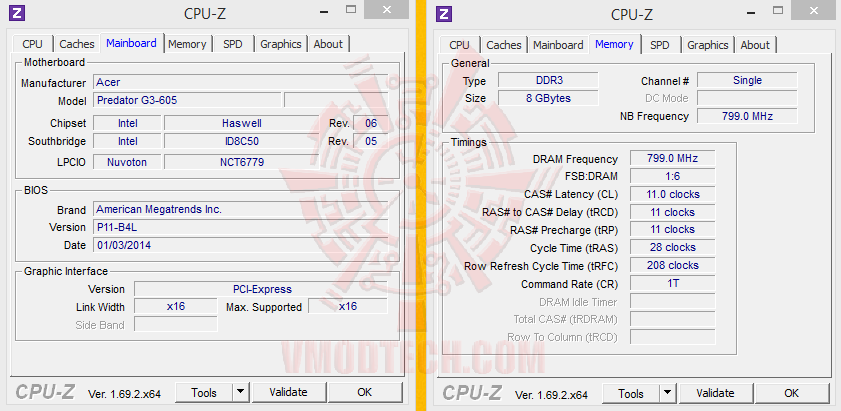Select Memory tab in right window

(614, 44)
